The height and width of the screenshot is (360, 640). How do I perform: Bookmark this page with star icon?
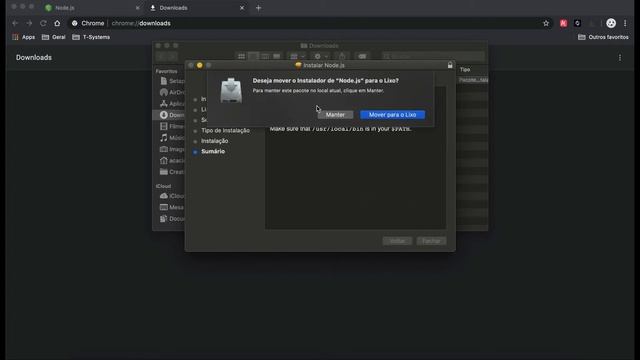(546, 23)
